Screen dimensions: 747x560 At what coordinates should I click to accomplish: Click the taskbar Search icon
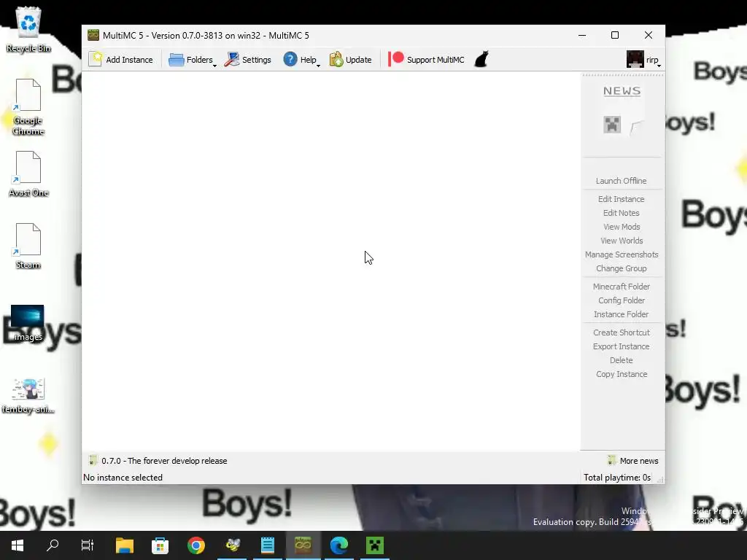(53, 545)
